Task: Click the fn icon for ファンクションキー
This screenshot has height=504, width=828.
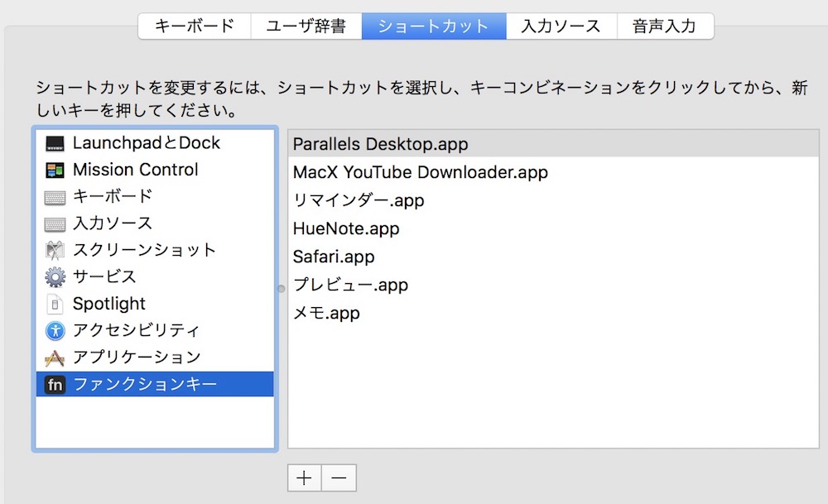Action: coord(55,384)
